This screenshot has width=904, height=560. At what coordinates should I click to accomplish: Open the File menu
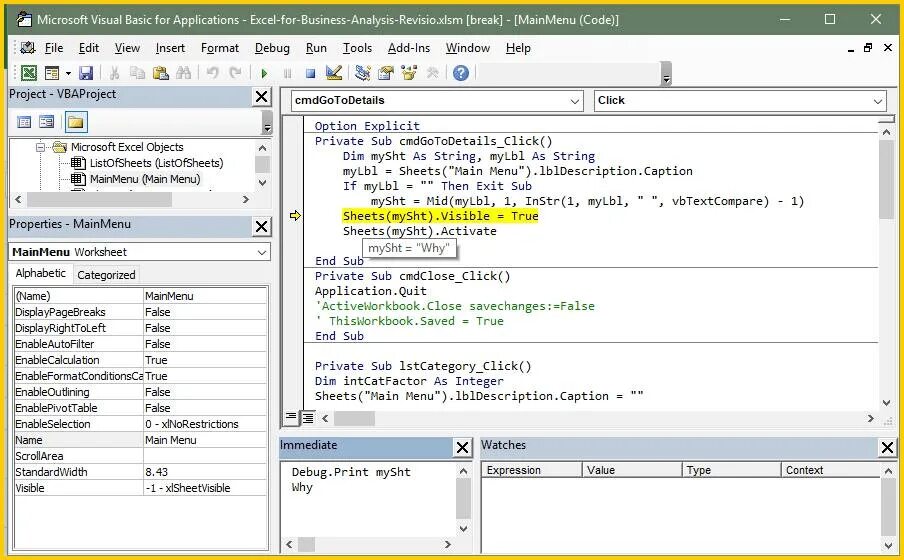coord(54,48)
